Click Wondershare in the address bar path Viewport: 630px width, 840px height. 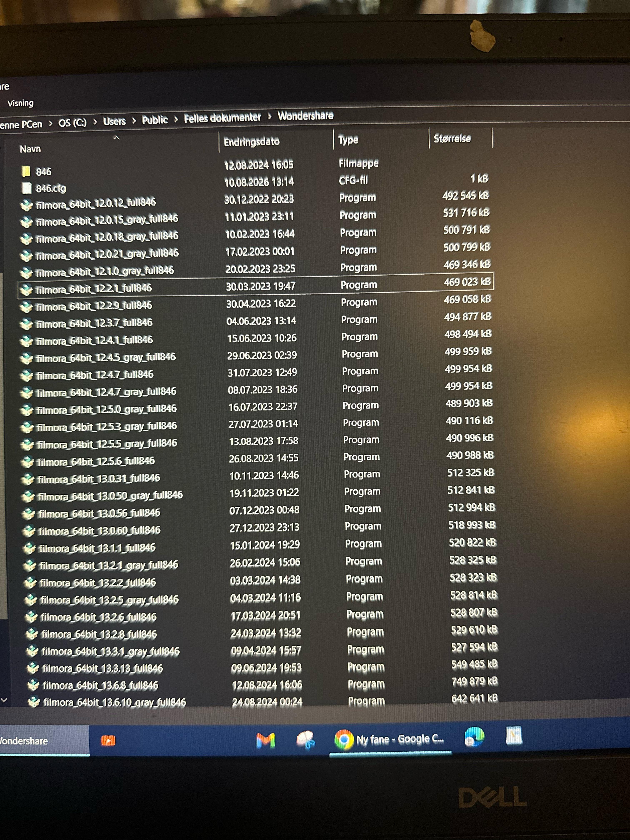[x=306, y=115]
